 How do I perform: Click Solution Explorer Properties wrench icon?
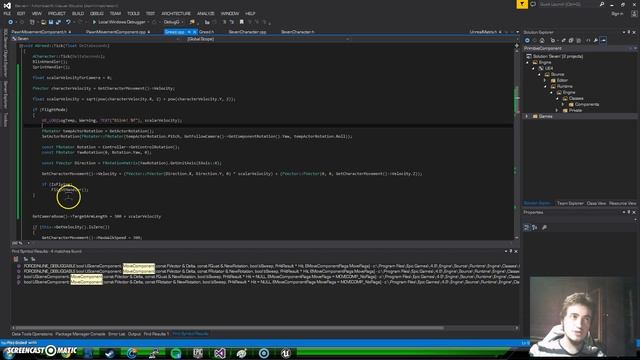click(596, 40)
